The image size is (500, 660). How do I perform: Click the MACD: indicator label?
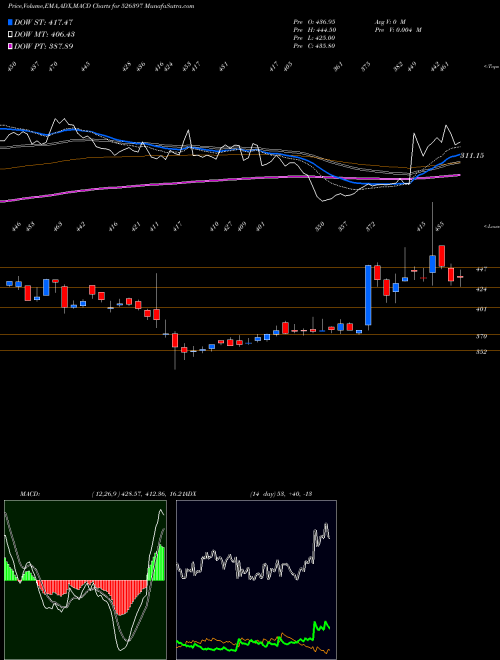click(x=29, y=494)
